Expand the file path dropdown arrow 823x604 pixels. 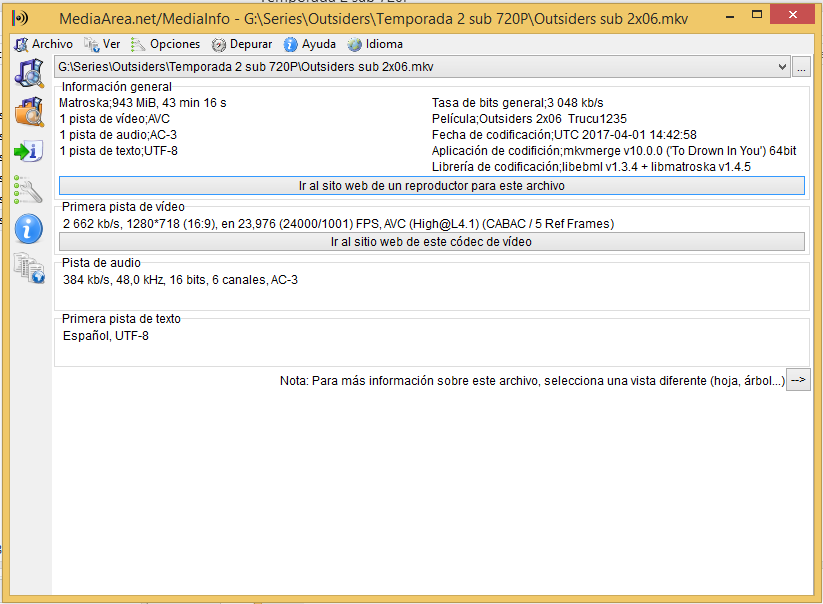pyautogui.click(x=782, y=67)
